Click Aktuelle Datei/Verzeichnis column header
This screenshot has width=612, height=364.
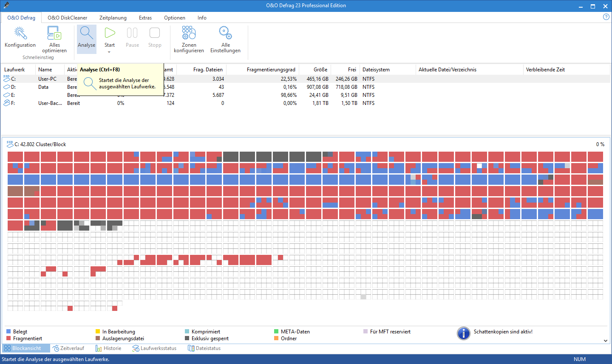click(x=470, y=70)
